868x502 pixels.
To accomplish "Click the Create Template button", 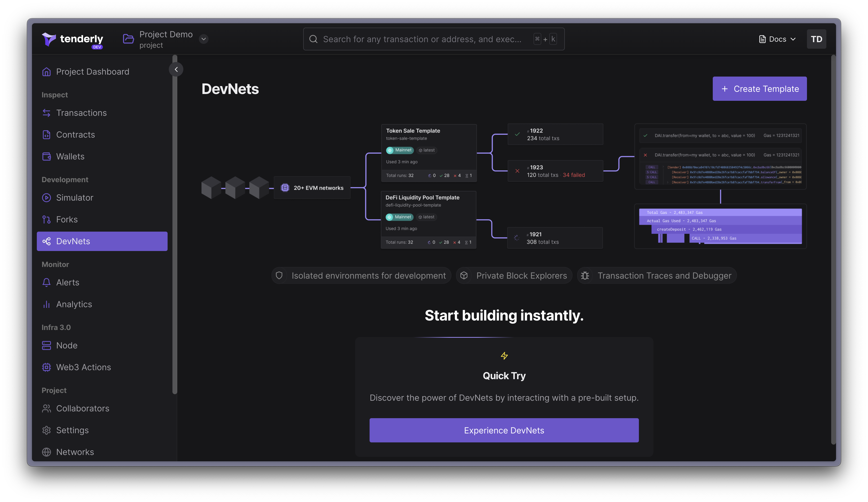I will 759,88.
